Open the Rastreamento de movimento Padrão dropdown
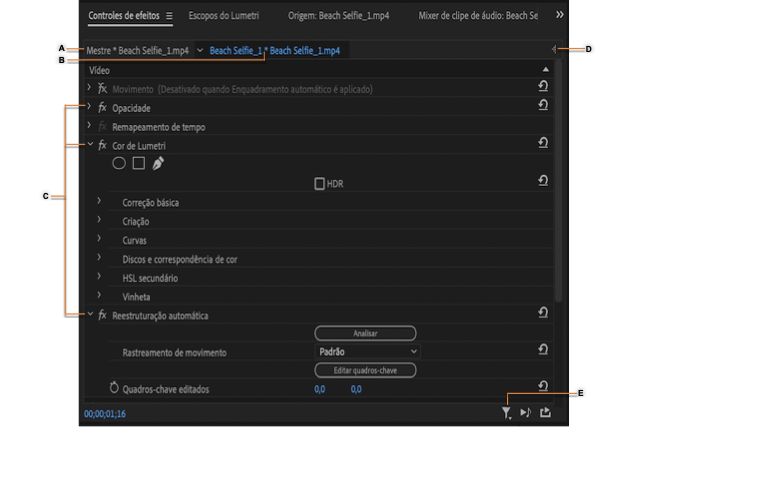The width and height of the screenshot is (760, 499). coord(367,351)
